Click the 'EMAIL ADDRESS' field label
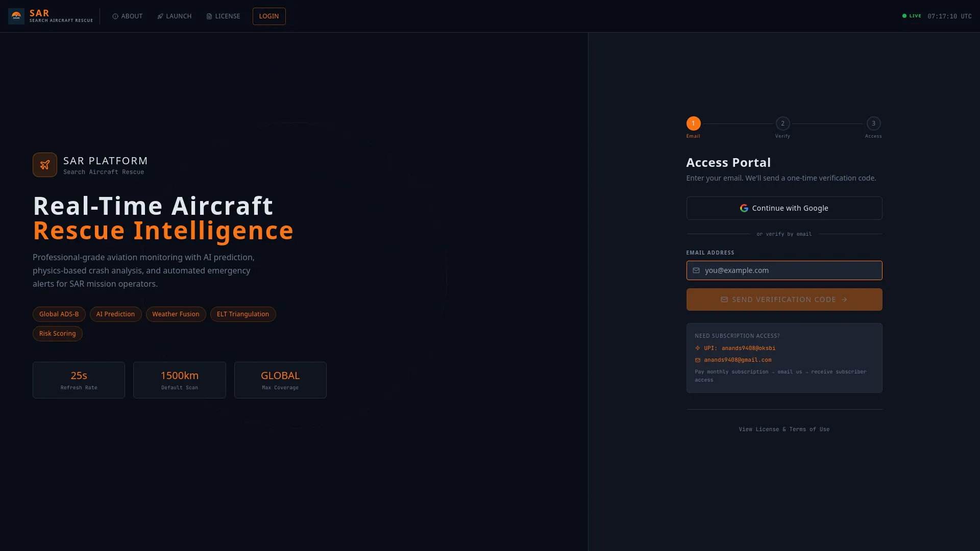This screenshot has width=980, height=551. [x=710, y=253]
